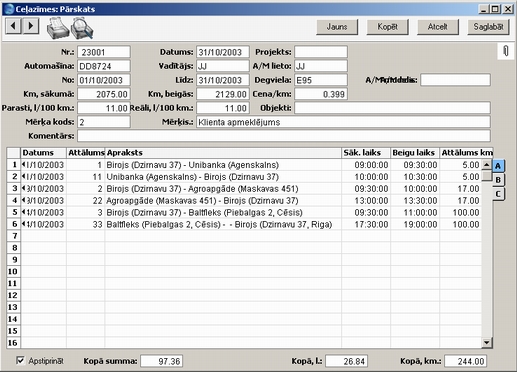Open print preview magnifier icon

(82, 29)
